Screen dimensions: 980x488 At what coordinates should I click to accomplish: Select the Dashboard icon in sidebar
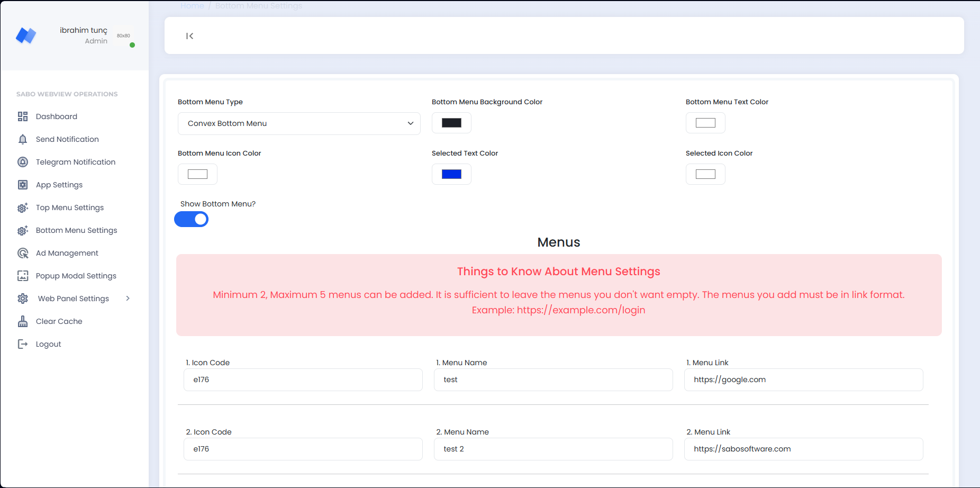(x=23, y=116)
